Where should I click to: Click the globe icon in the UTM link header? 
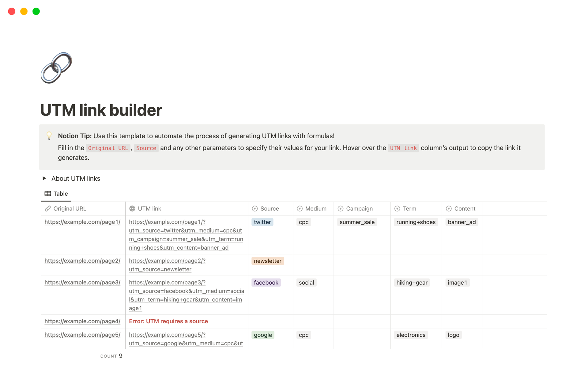coord(132,208)
